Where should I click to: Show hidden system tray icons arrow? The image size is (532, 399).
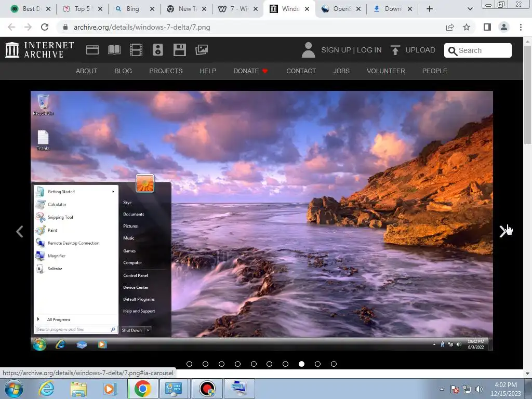(x=442, y=389)
